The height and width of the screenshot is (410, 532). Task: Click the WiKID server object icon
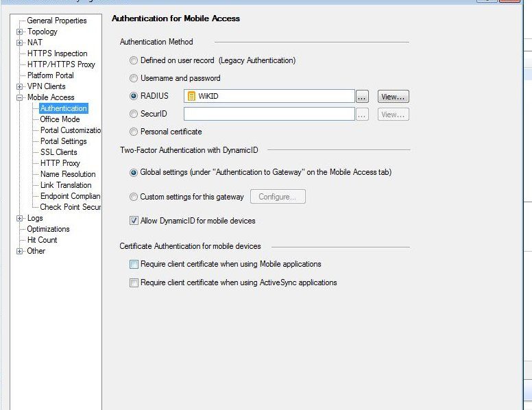(x=191, y=97)
